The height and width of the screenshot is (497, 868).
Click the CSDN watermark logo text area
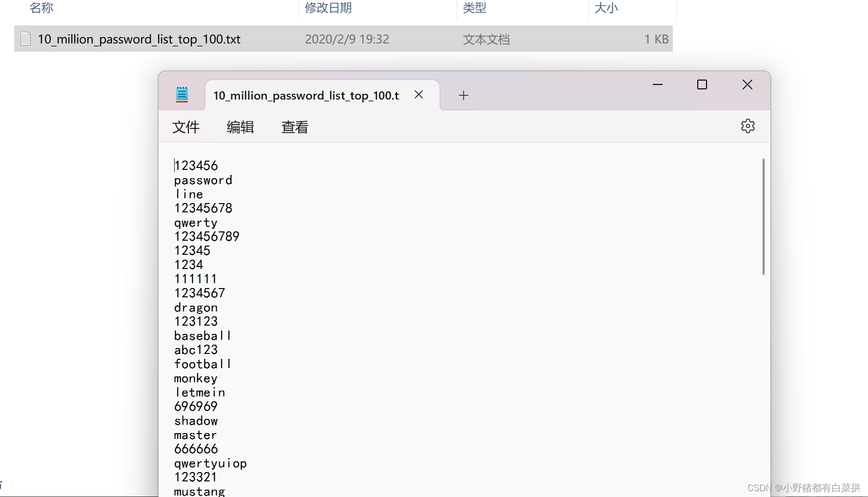800,487
